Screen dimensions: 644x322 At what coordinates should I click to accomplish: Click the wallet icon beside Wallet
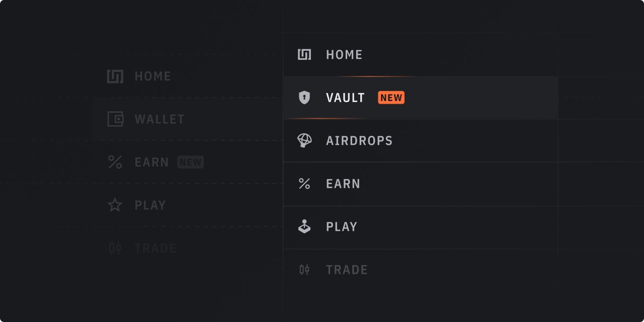click(x=115, y=119)
